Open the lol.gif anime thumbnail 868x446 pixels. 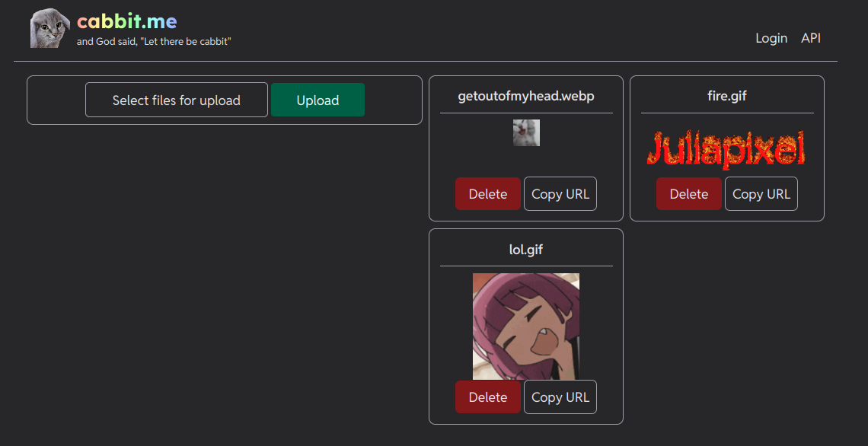click(x=526, y=327)
